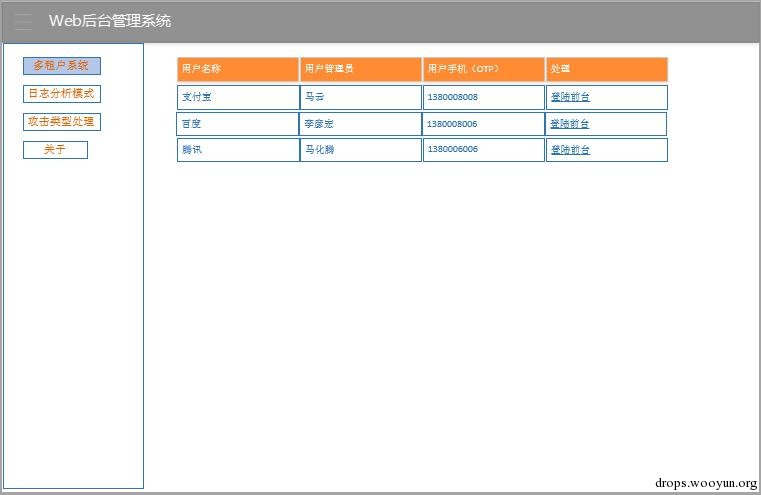Viewport: 761px width, 495px height.
Task: Select the 腾讯 user name cell
Action: click(238, 150)
